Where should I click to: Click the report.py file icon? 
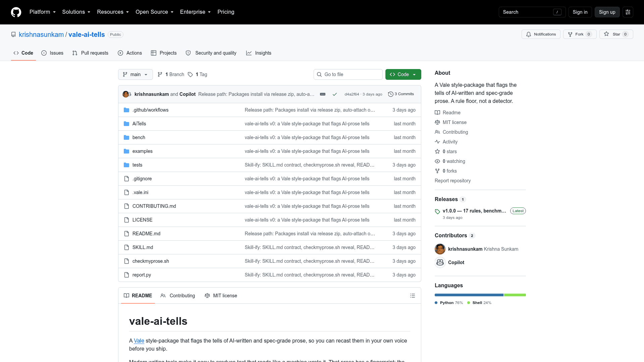[x=126, y=275]
